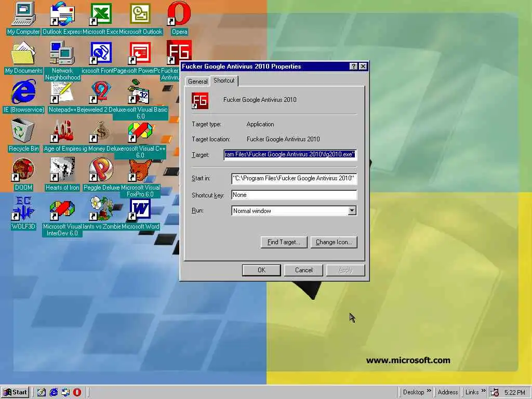Click the Address toolbar label on taskbar

[x=447, y=392]
